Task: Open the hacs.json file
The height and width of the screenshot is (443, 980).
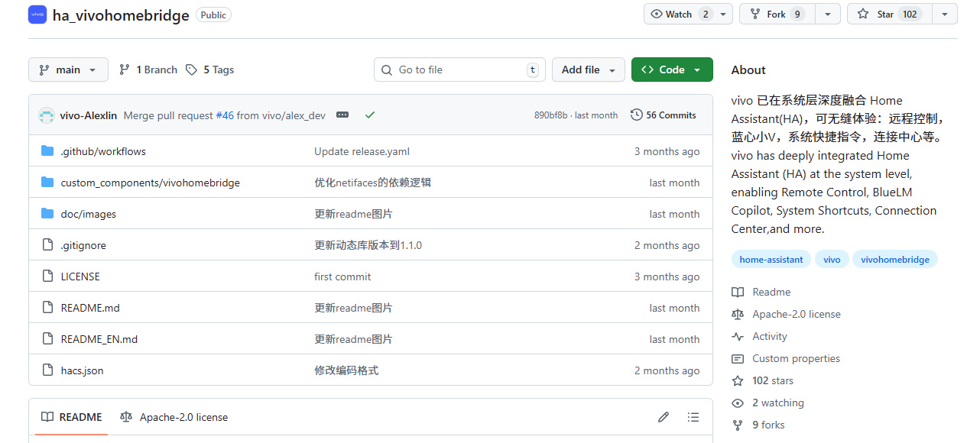Action: (83, 370)
